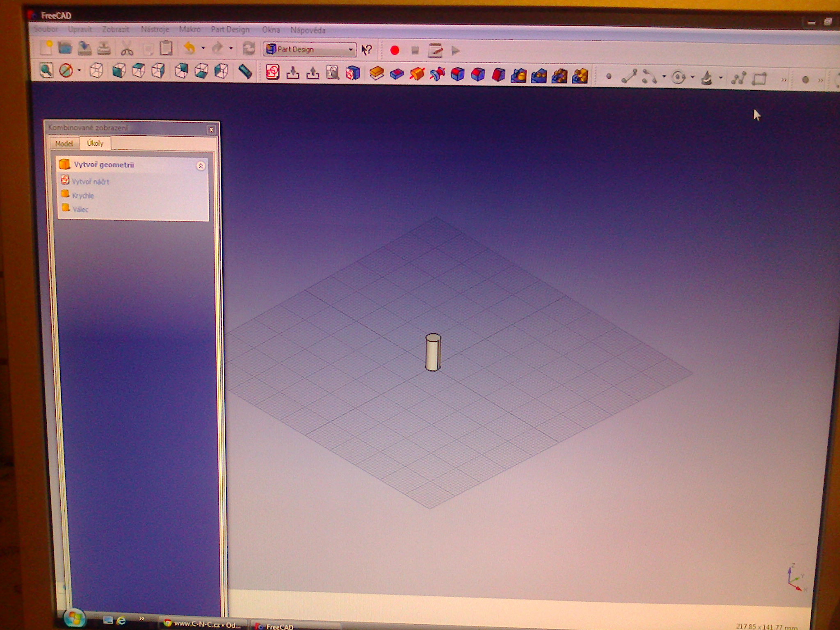This screenshot has height=630, width=840.
Task: Switch to the Model tab
Action: pos(64,143)
